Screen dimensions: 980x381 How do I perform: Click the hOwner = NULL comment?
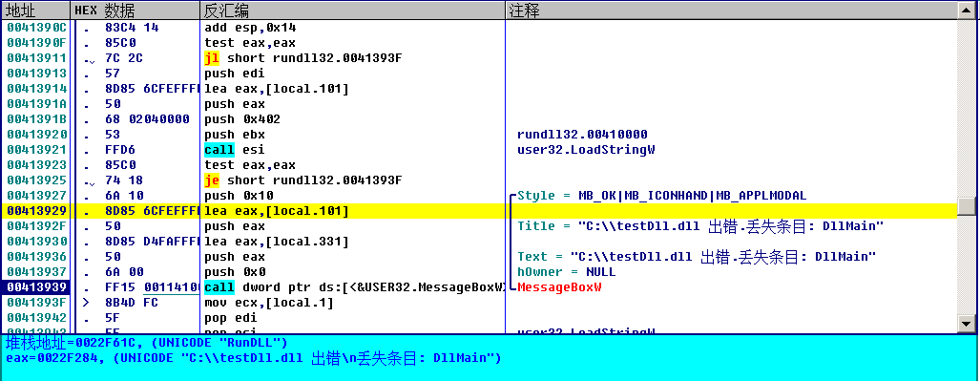566,272
